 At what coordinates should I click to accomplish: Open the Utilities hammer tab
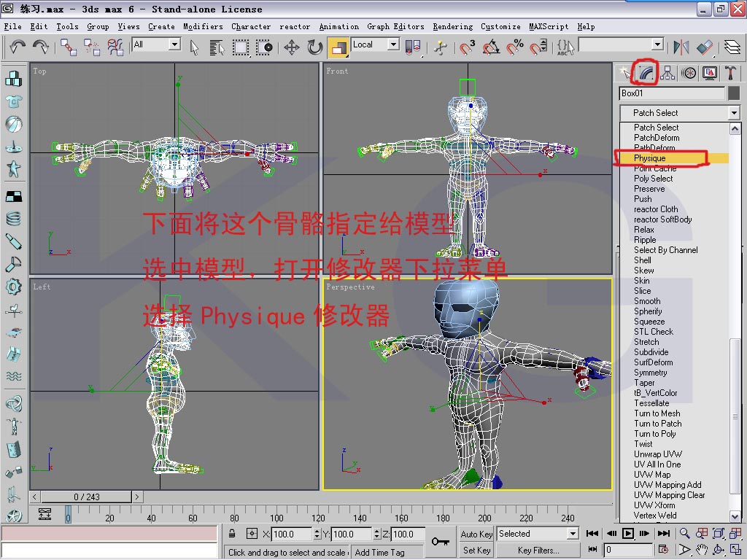click(x=731, y=73)
